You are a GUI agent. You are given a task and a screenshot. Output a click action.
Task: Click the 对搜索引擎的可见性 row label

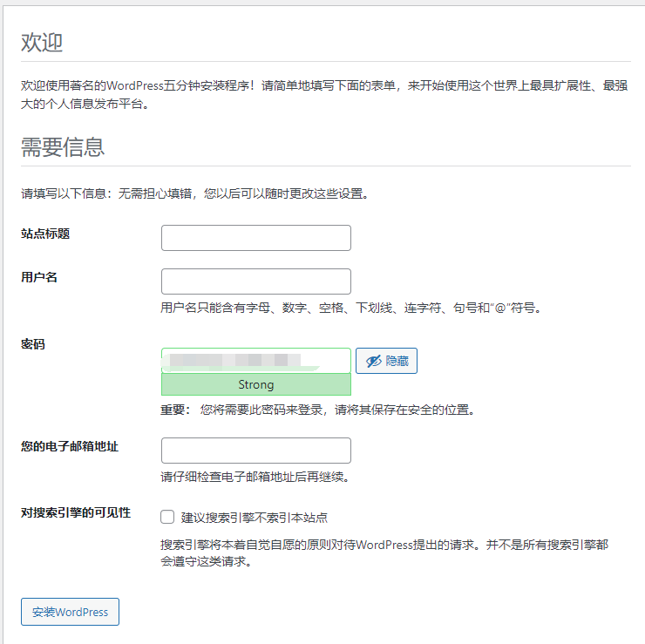(x=76, y=512)
